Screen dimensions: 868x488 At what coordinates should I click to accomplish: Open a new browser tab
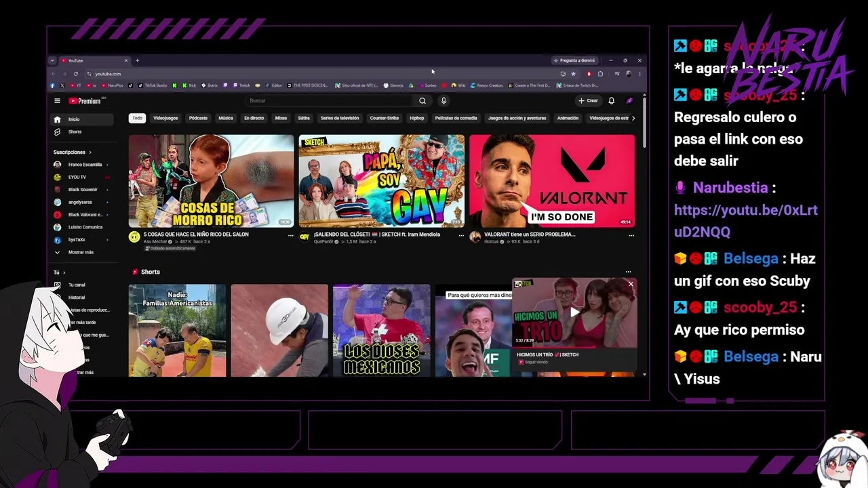click(137, 60)
